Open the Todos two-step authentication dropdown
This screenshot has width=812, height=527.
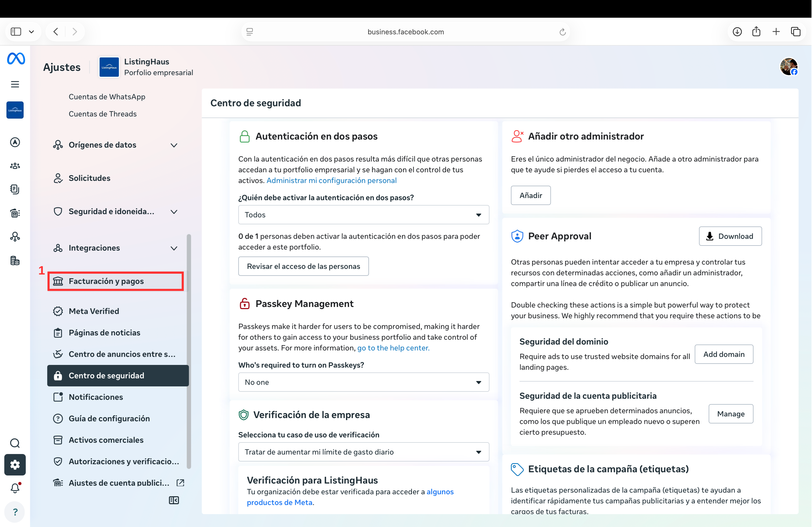click(x=363, y=215)
